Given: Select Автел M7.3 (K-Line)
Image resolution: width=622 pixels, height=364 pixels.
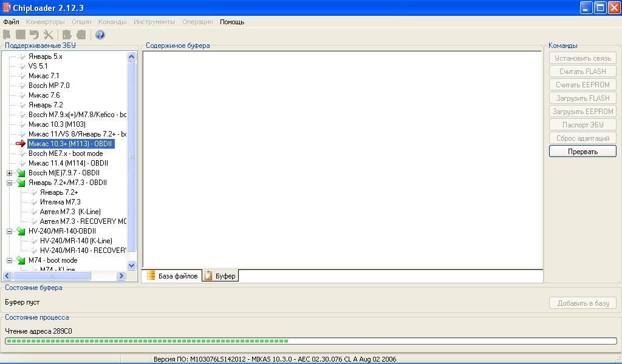Looking at the screenshot, I should point(70,212).
